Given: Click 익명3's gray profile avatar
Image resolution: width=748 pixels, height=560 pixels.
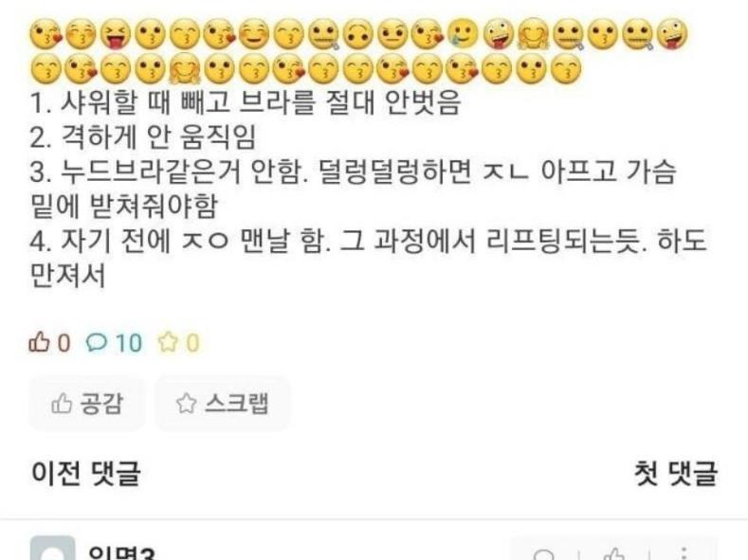Looking at the screenshot, I should (52, 548).
